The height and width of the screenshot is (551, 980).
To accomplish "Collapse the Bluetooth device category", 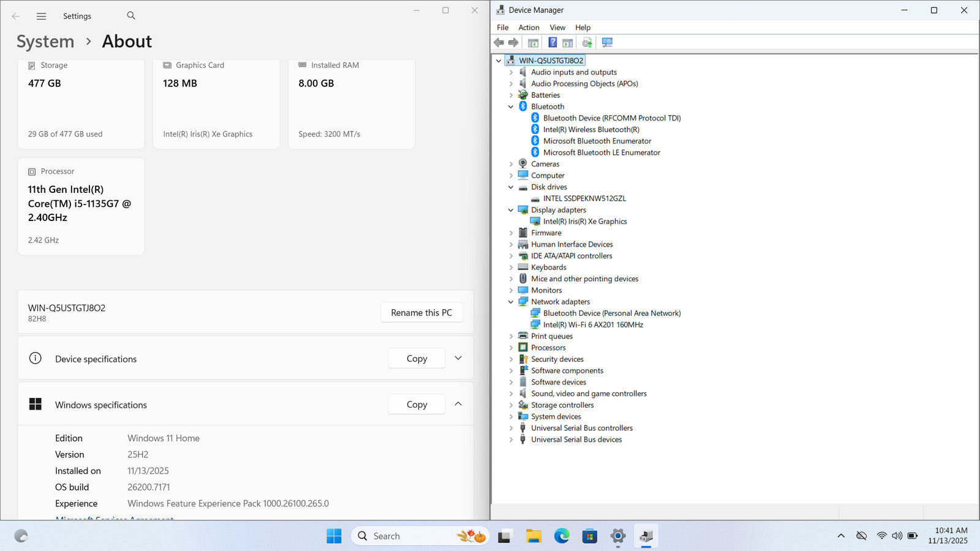I will click(511, 107).
